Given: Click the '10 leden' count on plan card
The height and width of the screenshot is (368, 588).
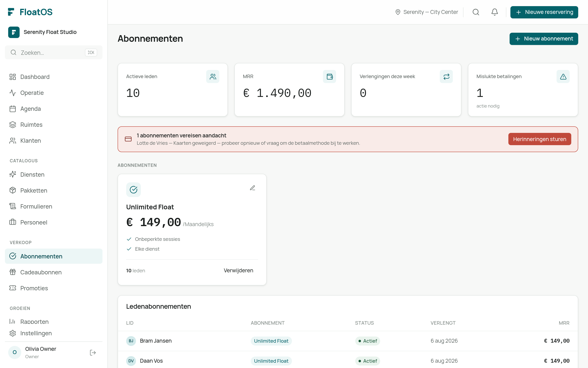Looking at the screenshot, I should coord(136,270).
